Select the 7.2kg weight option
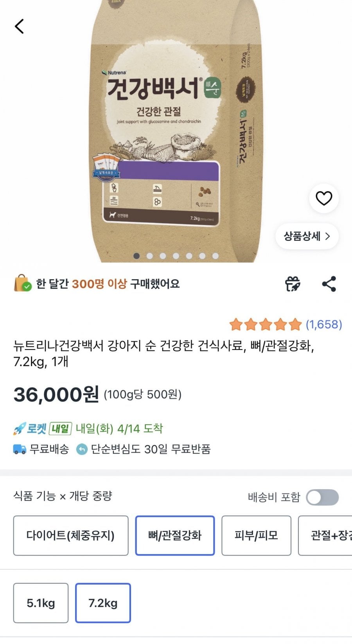Viewport: 352px width, 644px height. coord(103,603)
